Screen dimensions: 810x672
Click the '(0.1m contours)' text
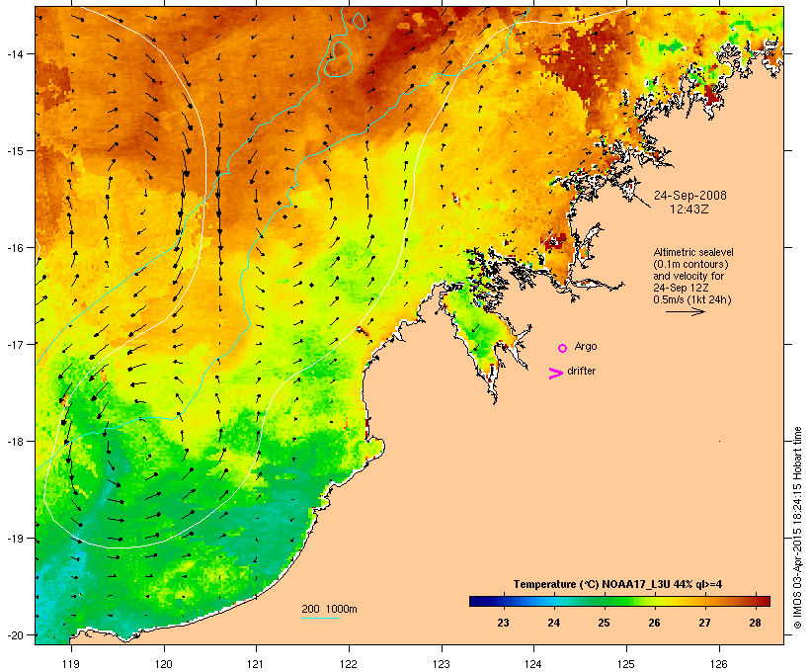690,264
